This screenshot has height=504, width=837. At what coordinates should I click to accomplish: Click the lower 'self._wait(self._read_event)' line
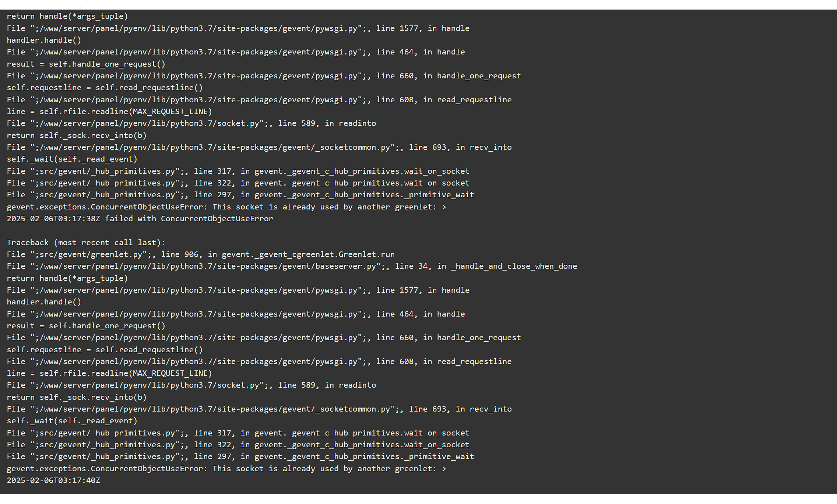coord(72,420)
